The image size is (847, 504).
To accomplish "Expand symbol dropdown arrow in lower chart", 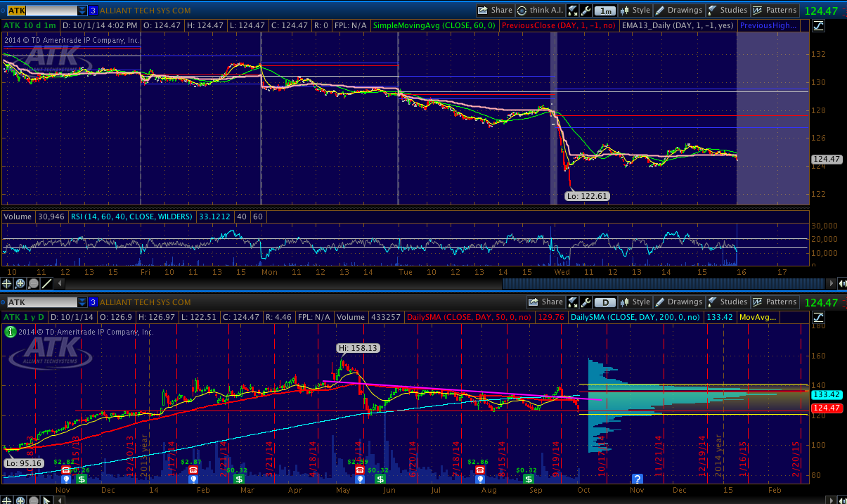I will 82,302.
